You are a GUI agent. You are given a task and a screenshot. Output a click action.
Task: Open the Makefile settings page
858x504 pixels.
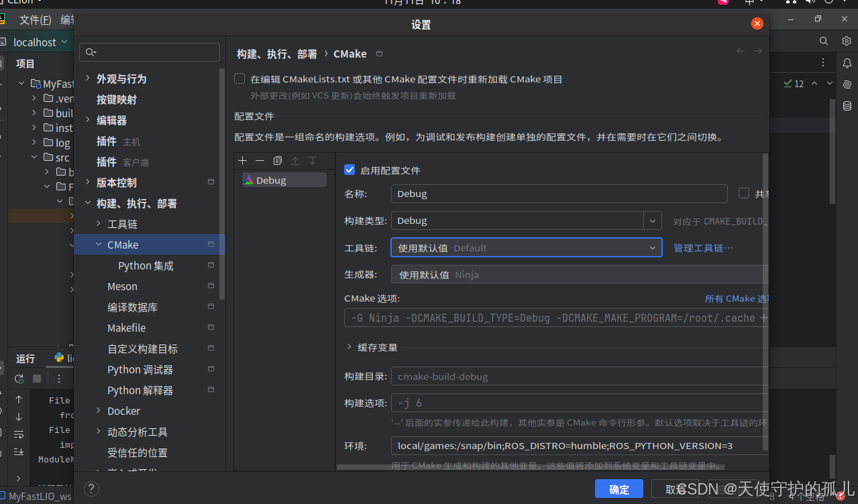(x=127, y=328)
